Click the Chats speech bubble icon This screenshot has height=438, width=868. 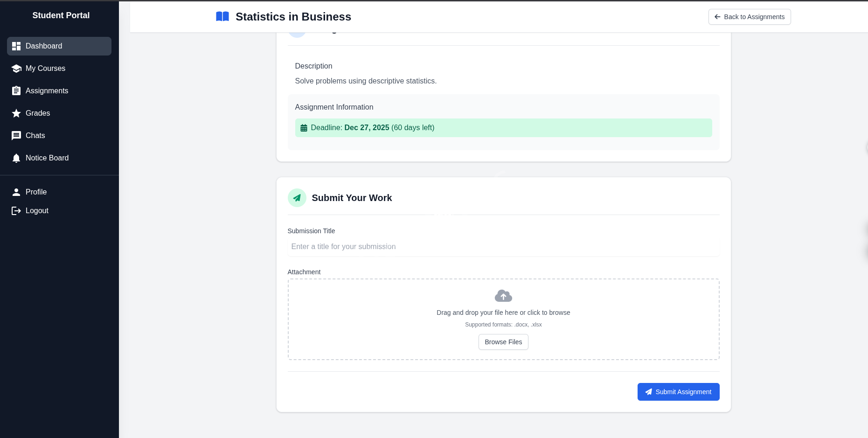[16, 136]
